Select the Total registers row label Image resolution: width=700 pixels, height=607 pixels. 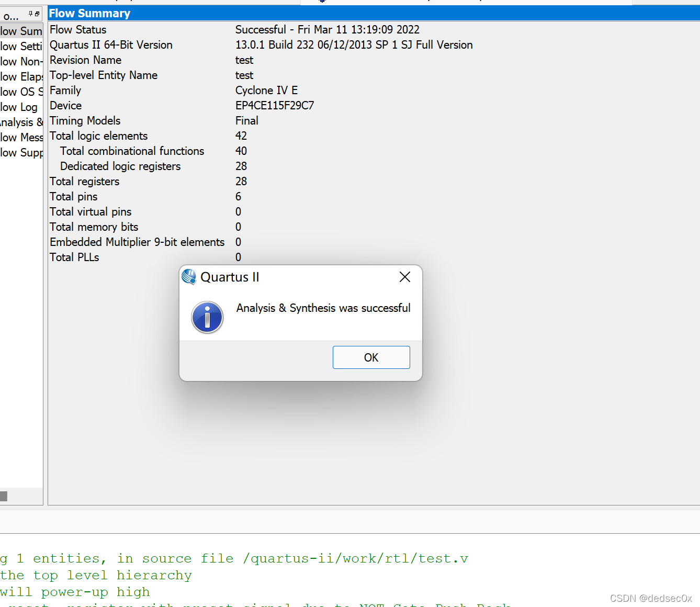coord(85,182)
